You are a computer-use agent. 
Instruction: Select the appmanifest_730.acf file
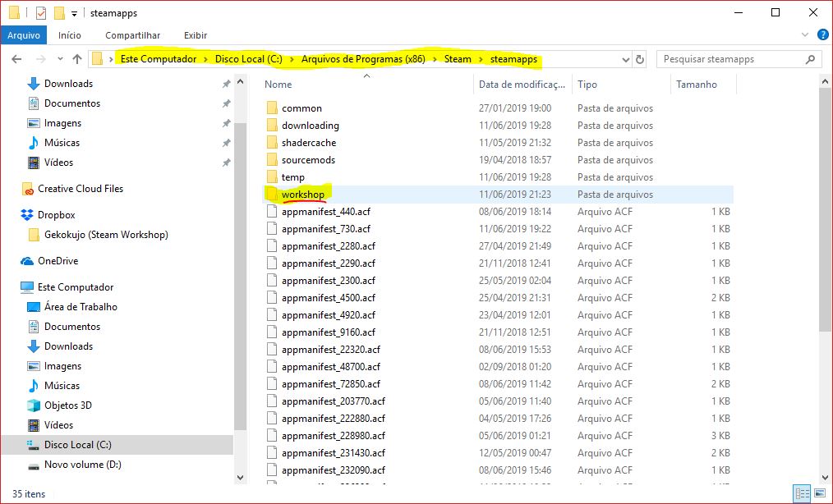tap(325, 229)
